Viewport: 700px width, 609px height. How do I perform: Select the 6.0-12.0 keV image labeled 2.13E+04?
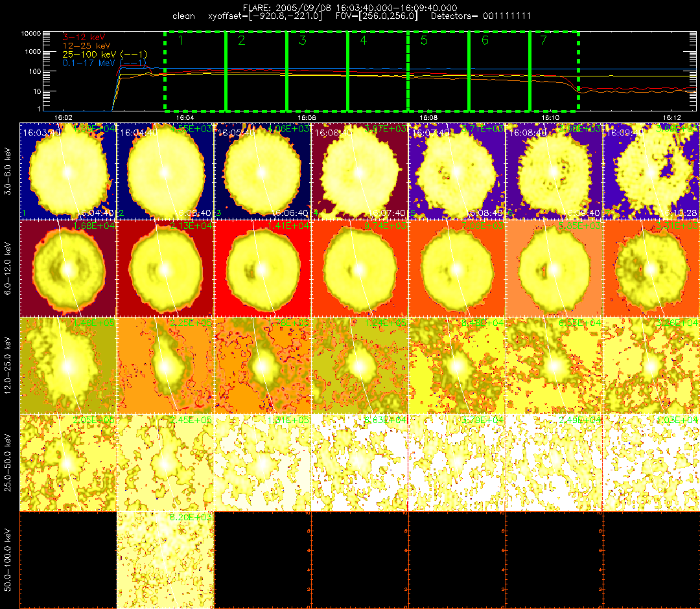pyautogui.click(x=165, y=269)
